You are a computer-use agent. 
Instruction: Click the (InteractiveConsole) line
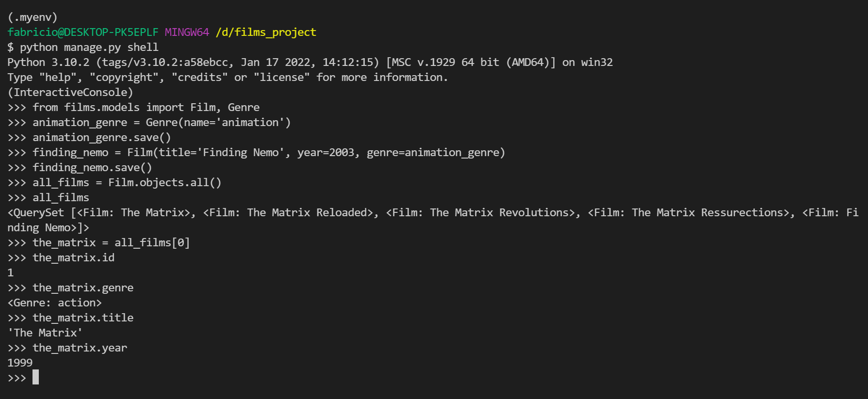pos(70,92)
